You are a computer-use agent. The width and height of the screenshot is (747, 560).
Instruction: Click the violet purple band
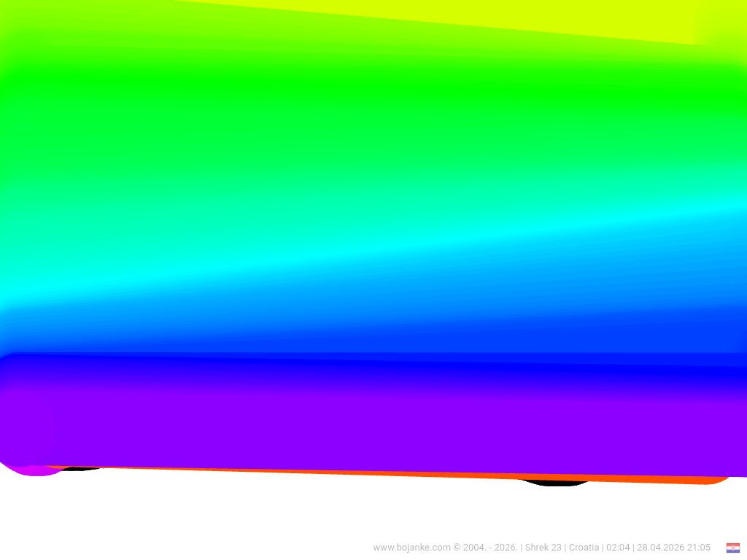pos(365,430)
